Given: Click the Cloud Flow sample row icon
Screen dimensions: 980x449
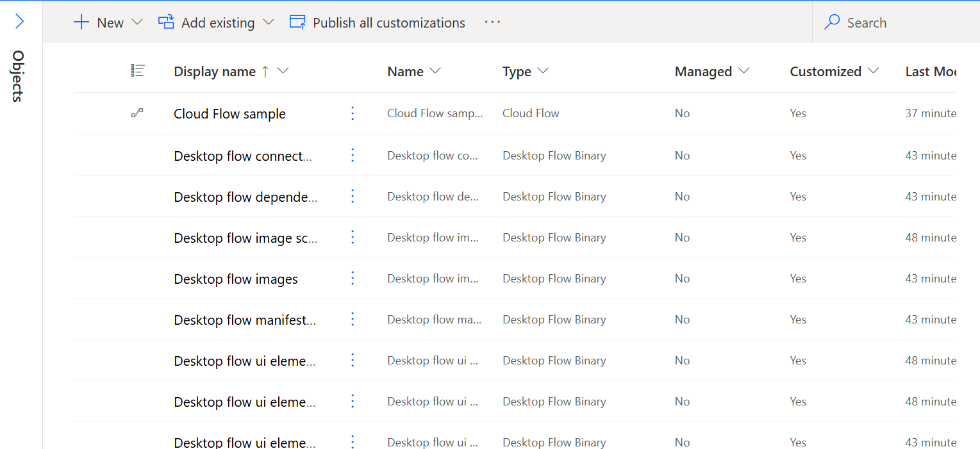Looking at the screenshot, I should click(x=137, y=113).
